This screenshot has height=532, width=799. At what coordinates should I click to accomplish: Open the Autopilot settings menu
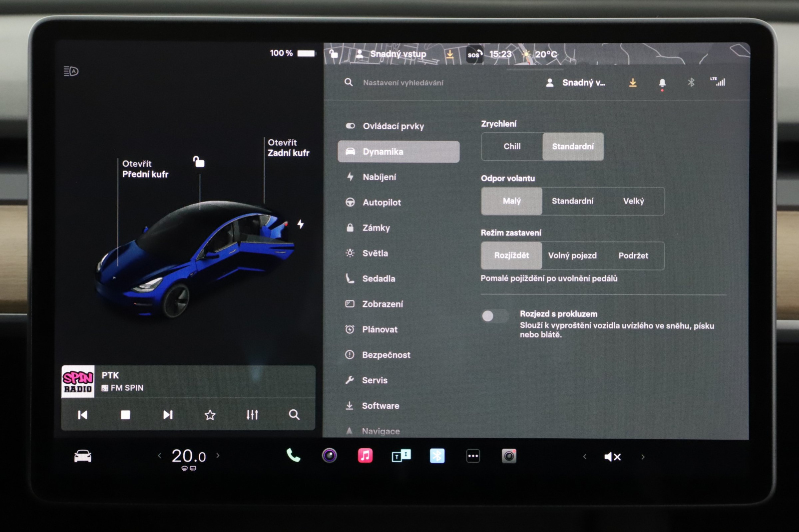click(382, 203)
